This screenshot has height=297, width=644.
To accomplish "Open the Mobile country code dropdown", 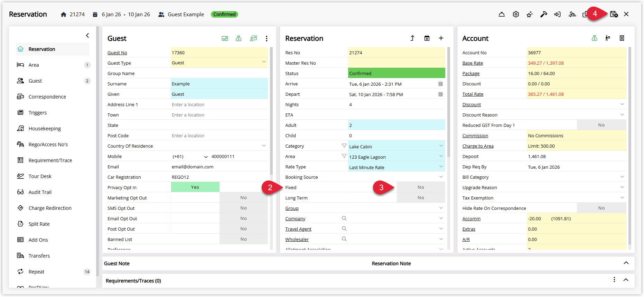I will click(206, 157).
